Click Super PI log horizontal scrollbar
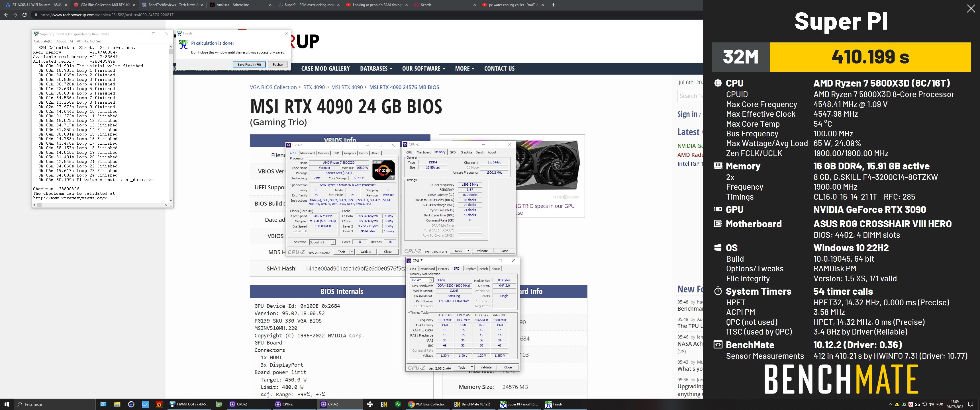980x410 pixels. coord(101,205)
